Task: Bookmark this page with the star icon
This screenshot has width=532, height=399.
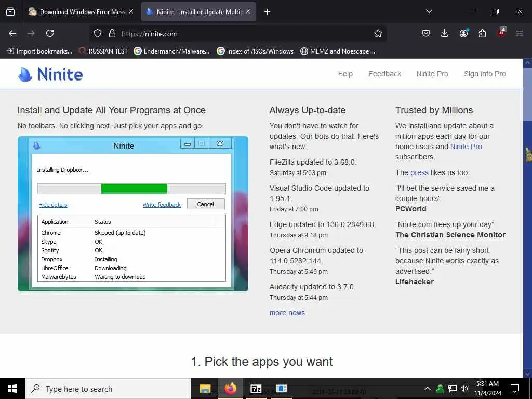Action: tap(378, 33)
